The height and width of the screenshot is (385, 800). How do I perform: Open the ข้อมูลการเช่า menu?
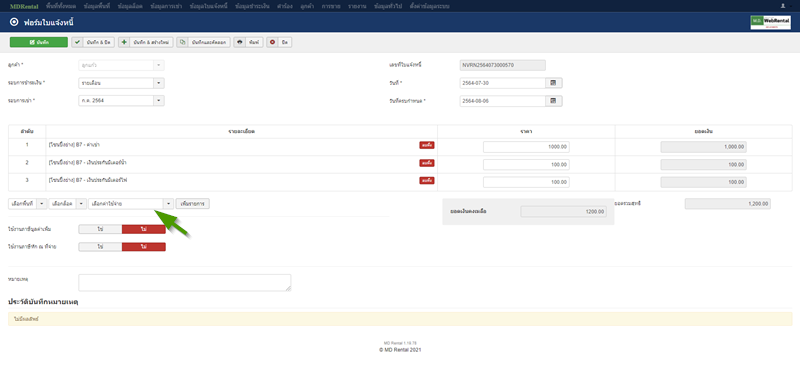click(x=166, y=6)
